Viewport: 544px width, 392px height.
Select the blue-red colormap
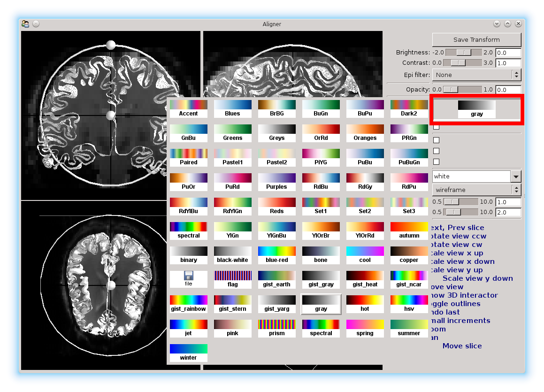click(277, 255)
